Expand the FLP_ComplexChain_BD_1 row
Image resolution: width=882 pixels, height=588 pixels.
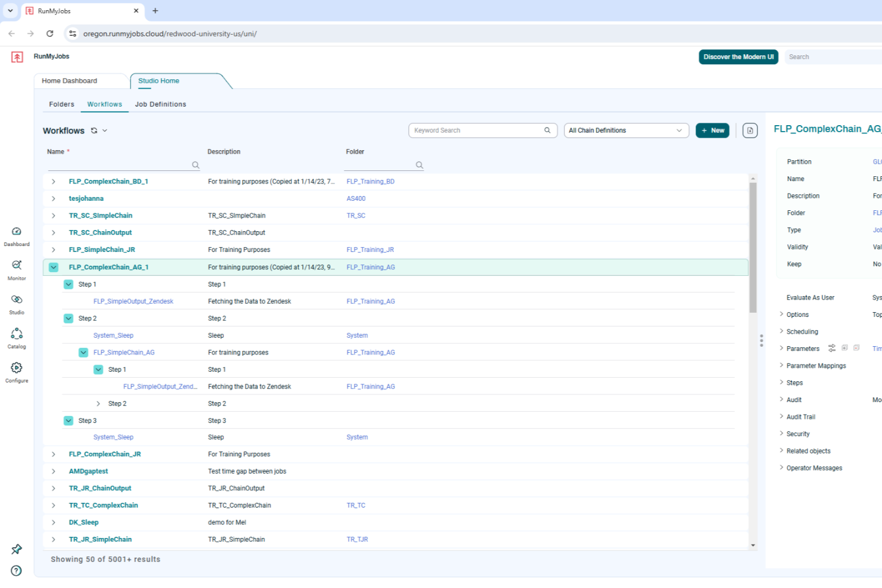click(x=53, y=181)
